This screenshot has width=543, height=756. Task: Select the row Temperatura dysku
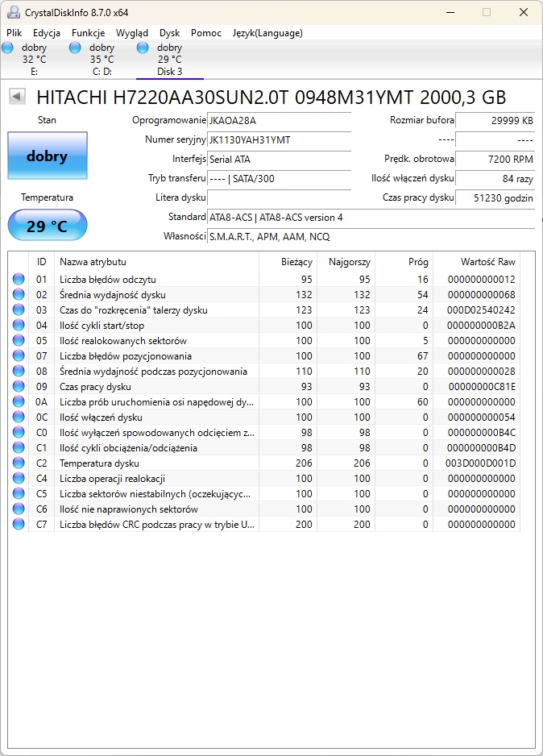(x=264, y=463)
